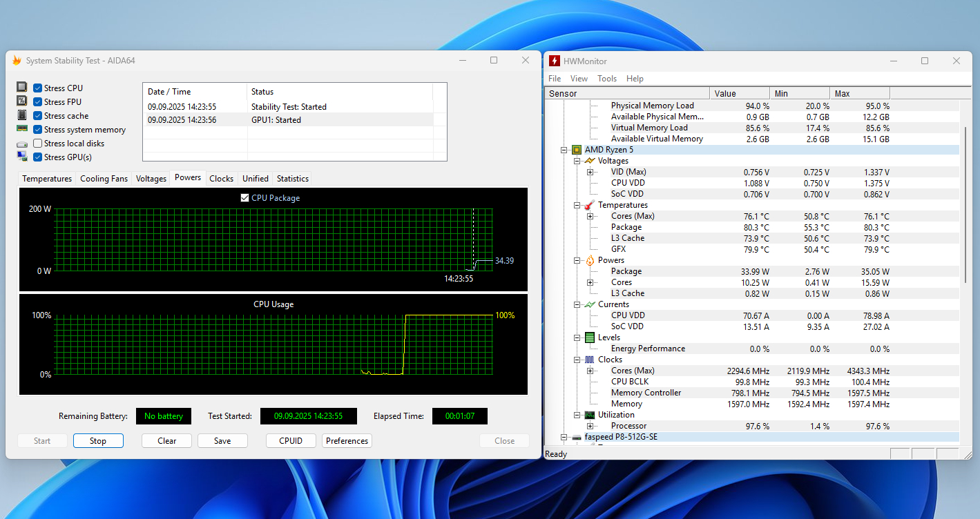Click the Powers flame icon

click(x=589, y=260)
